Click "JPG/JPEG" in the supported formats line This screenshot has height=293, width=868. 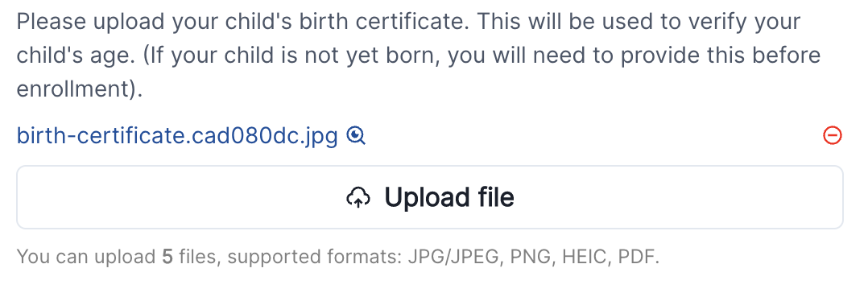(x=454, y=257)
